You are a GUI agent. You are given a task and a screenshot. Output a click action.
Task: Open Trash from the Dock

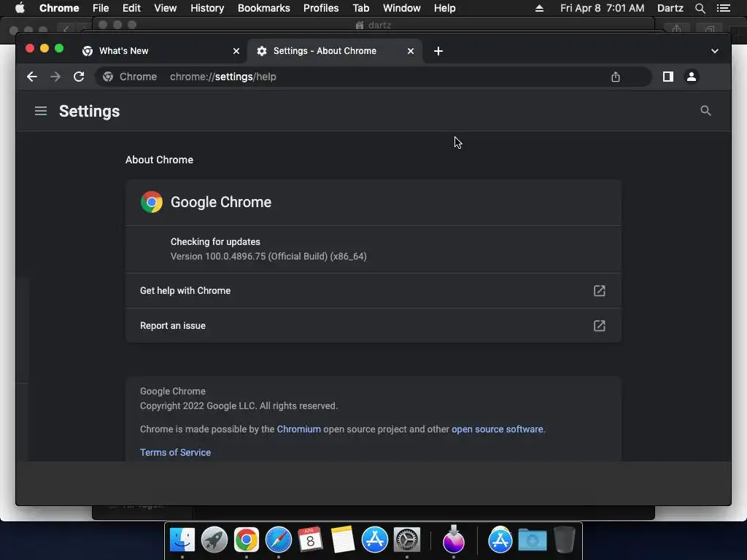pyautogui.click(x=564, y=540)
